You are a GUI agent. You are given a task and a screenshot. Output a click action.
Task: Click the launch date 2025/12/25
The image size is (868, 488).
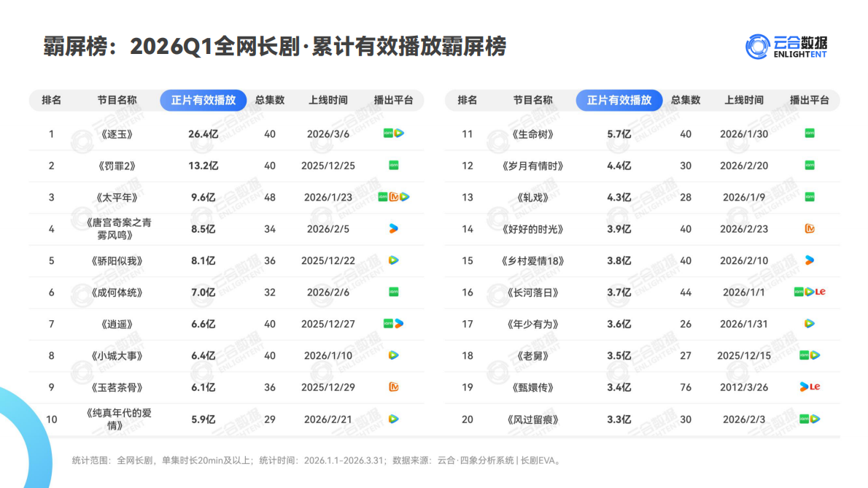(328, 166)
